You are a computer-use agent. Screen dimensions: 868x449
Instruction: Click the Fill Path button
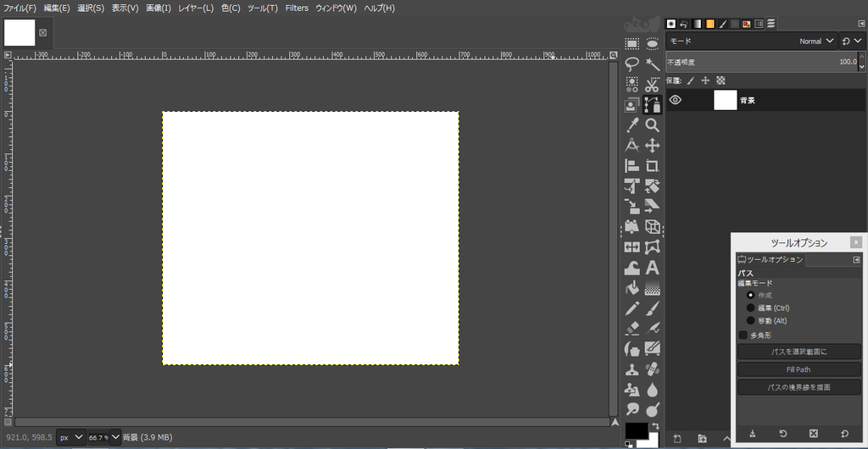tap(798, 369)
